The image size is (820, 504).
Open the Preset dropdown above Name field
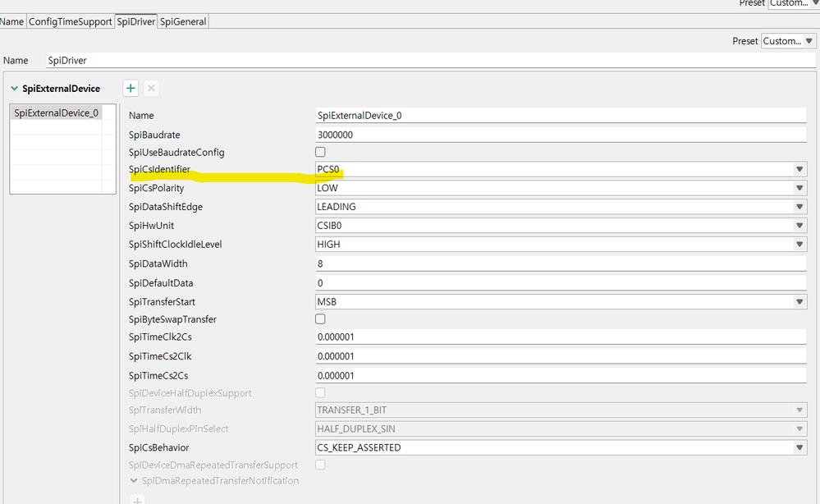[787, 41]
